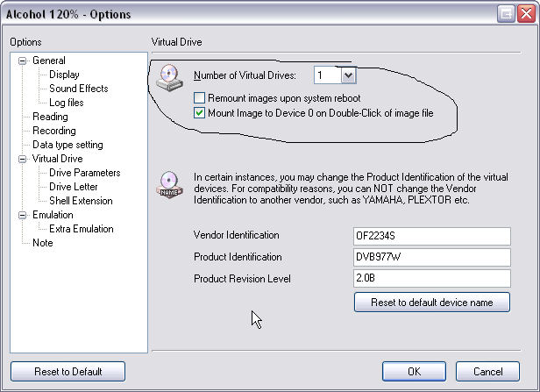
Task: Click the device NAME disc icon
Action: pos(170,180)
